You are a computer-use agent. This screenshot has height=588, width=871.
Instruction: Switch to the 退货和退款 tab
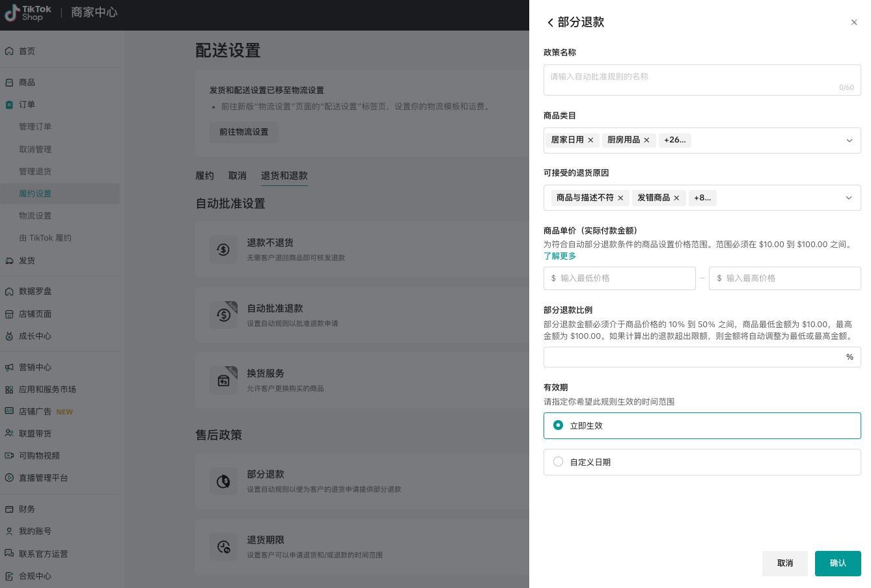[284, 175]
